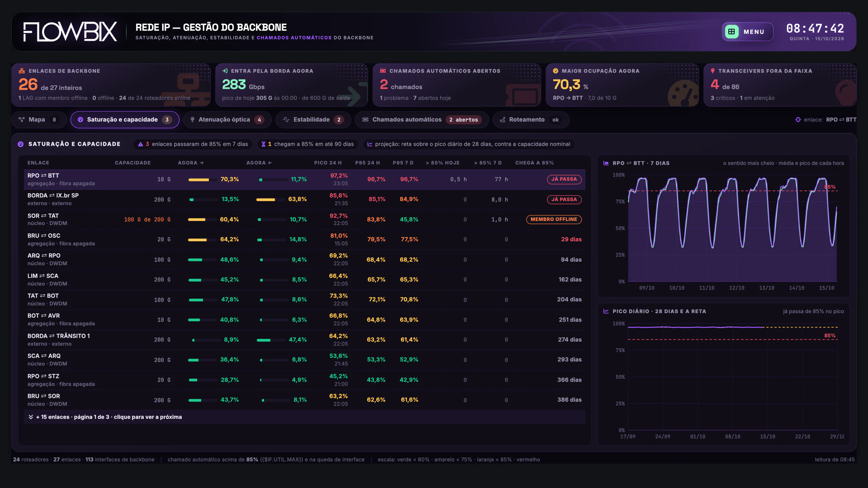Screen dimensions: 868x488
Task: Click the AGORA → bar of BRU ⇄ OSC
Action: [203, 240]
